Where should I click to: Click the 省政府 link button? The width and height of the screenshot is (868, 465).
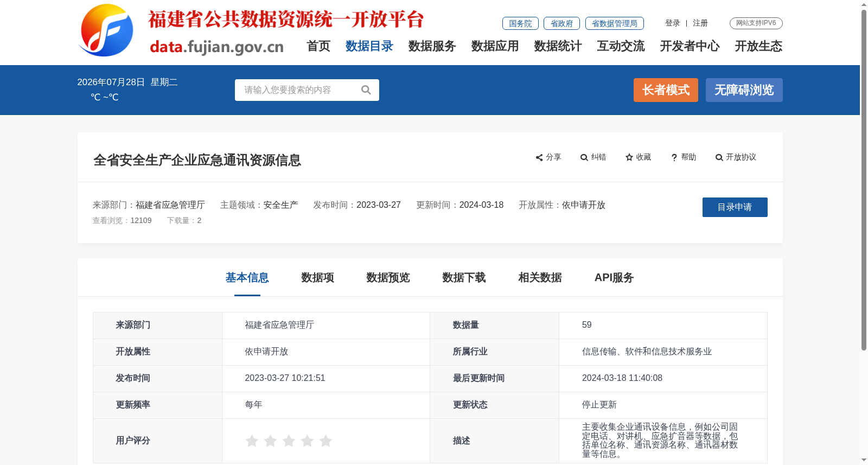[x=561, y=23]
